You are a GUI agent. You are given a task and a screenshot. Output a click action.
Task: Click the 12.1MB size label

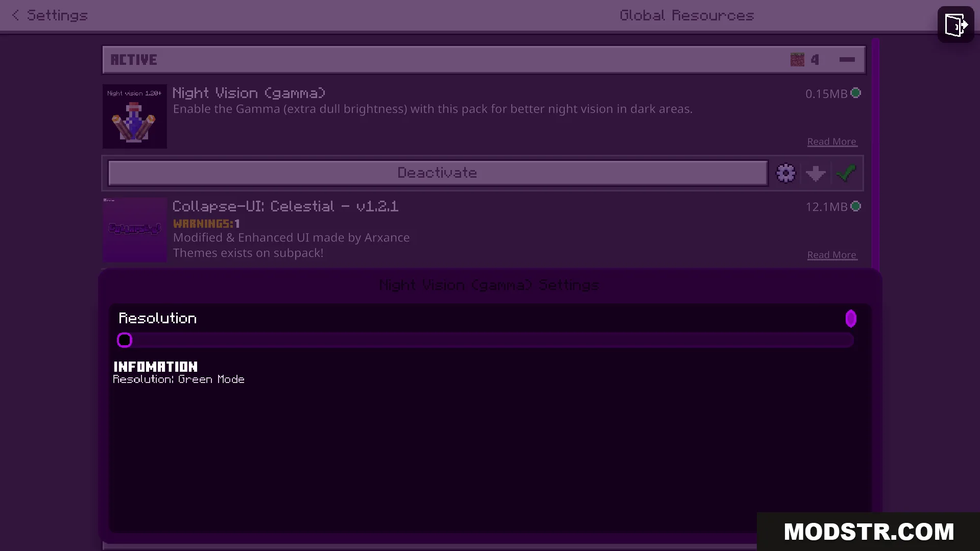pyautogui.click(x=826, y=207)
